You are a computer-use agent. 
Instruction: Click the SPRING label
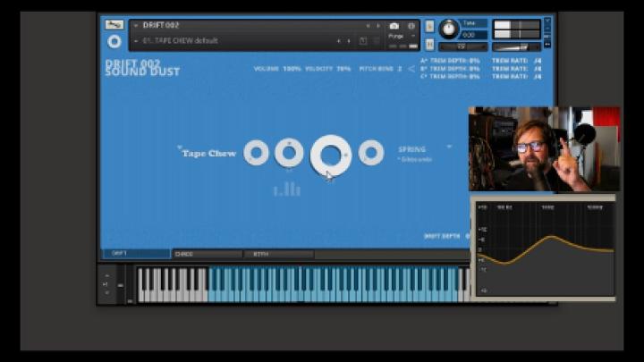[x=412, y=149]
